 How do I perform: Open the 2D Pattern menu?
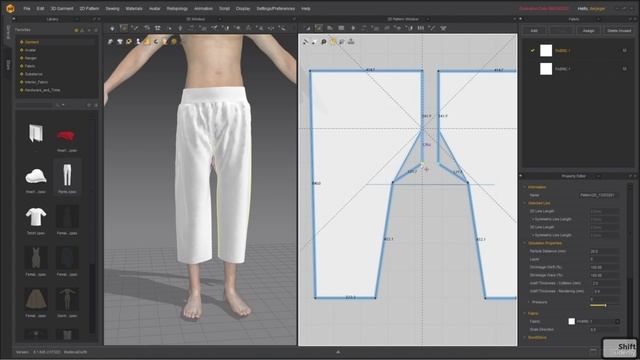click(89, 9)
